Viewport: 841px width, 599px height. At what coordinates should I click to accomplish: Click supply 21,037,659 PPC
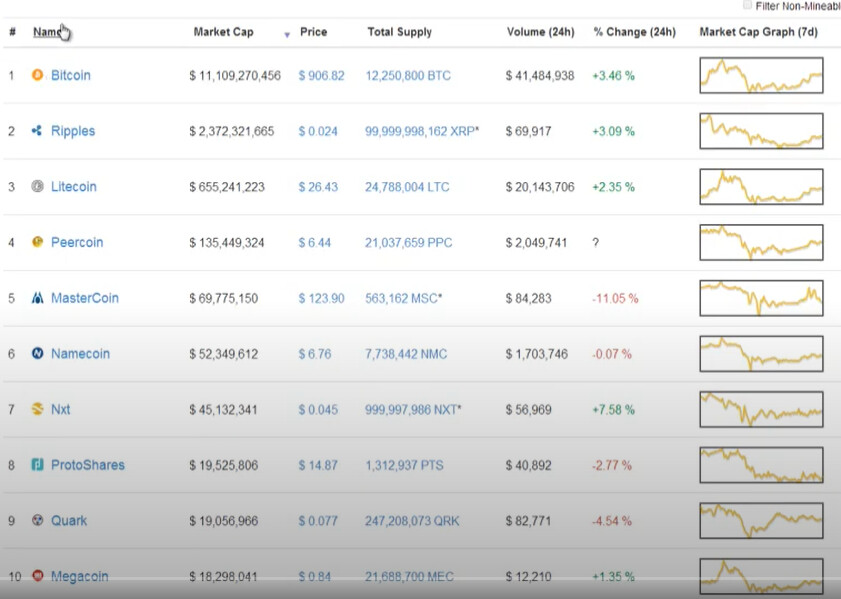point(409,243)
